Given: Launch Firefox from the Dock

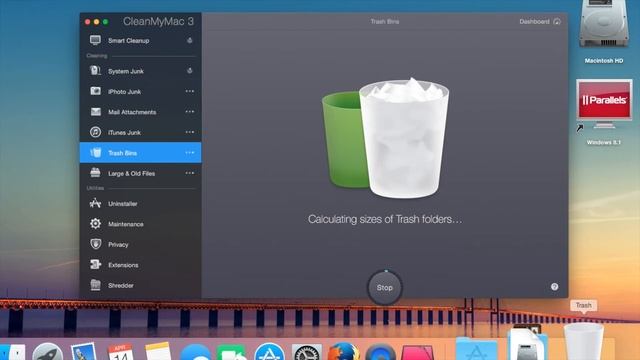Looking at the screenshot, I should pos(343,351).
